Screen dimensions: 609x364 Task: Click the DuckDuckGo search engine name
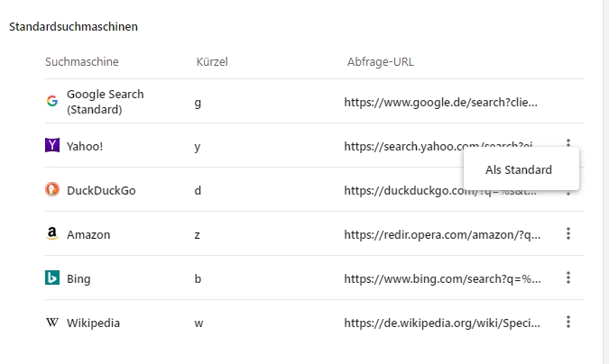pyautogui.click(x=101, y=190)
